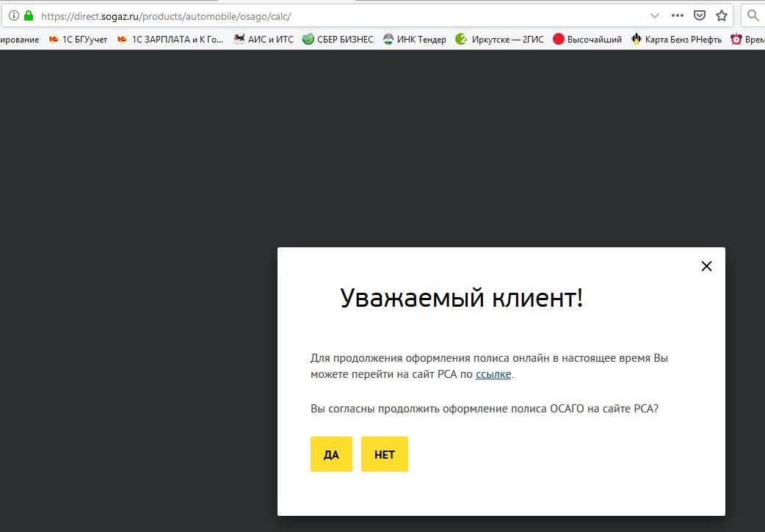Screen dimensions: 765x532
Task: Open the ИНК Тендер bookmark
Action: point(415,40)
